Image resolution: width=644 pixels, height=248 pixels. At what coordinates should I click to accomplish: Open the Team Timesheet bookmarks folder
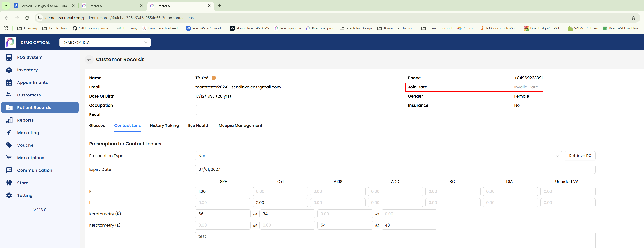437,28
